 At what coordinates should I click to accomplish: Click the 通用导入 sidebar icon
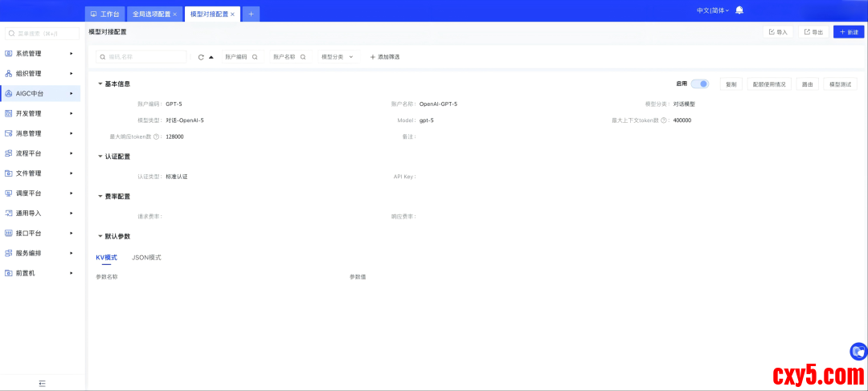(x=8, y=213)
